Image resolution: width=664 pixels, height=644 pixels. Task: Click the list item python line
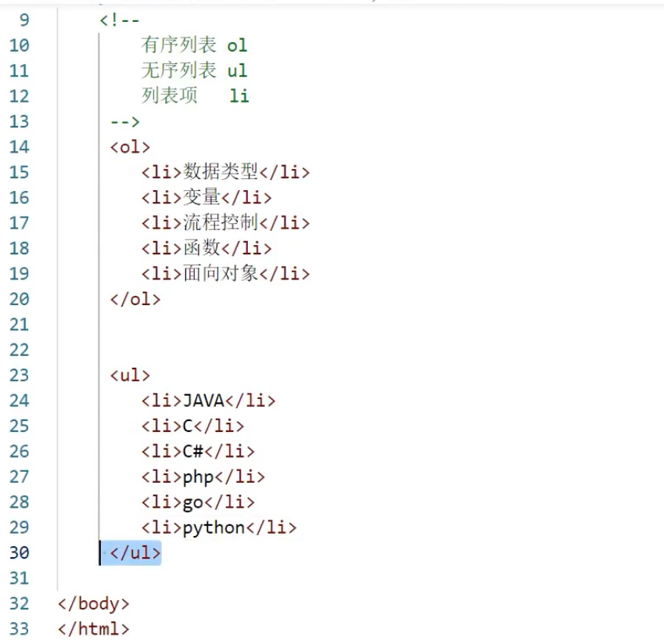219,528
